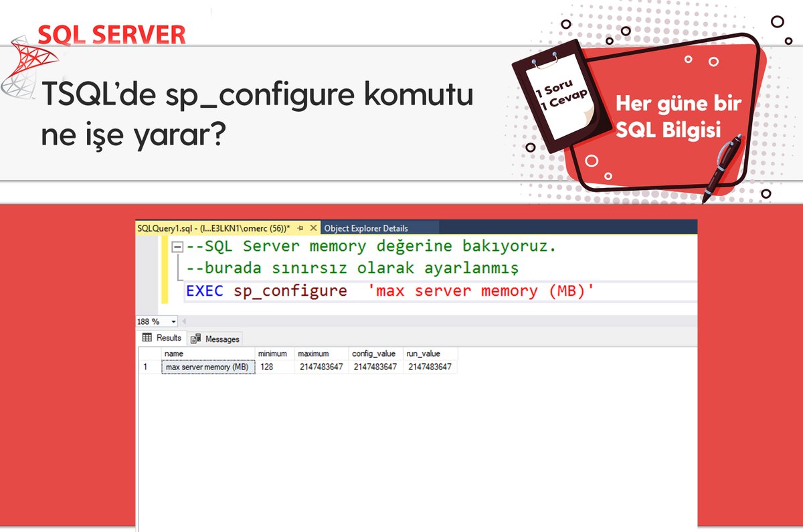Click the 'max server memory (MB)' string literal
Screen dimensions: 803x532
[481, 291]
